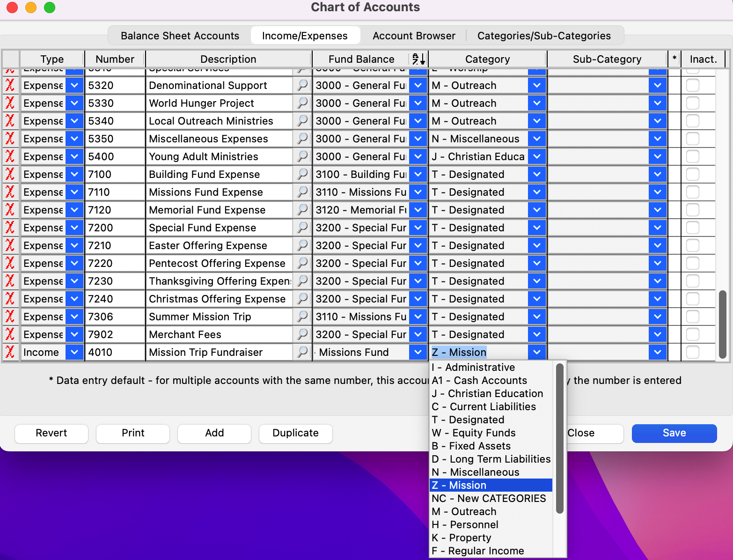733x560 pixels.
Task: Open the Type dropdown for account 7100
Action: point(74,174)
